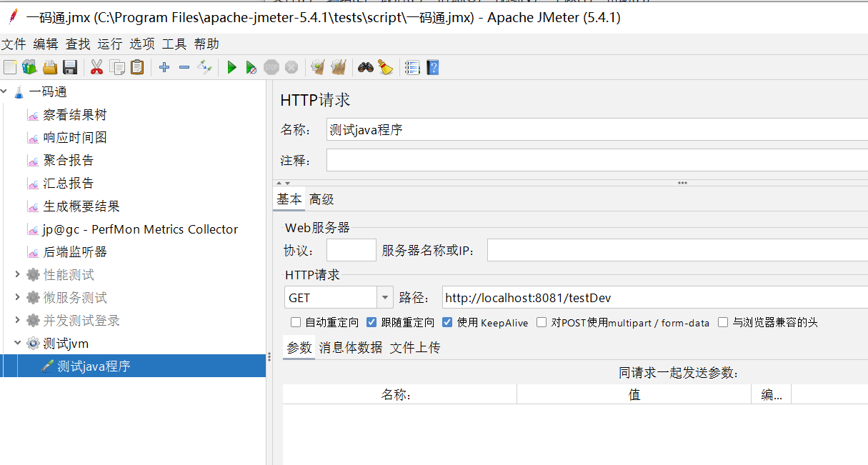Switch to the 高级 tab
868x465 pixels.
(321, 199)
